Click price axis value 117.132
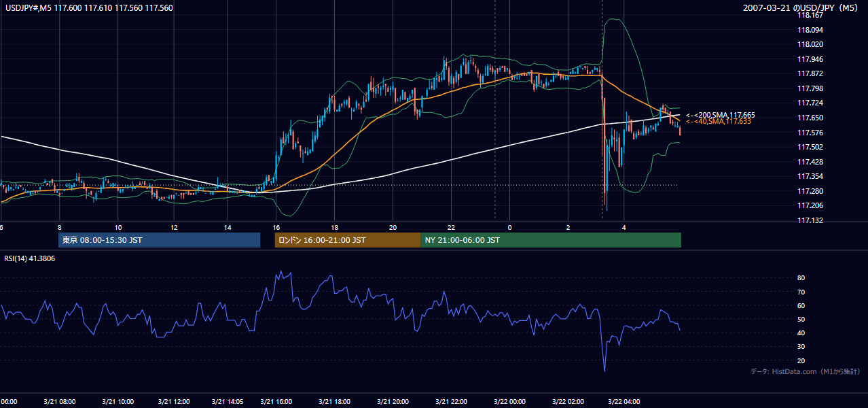Image resolution: width=868 pixels, height=408 pixels. point(810,220)
